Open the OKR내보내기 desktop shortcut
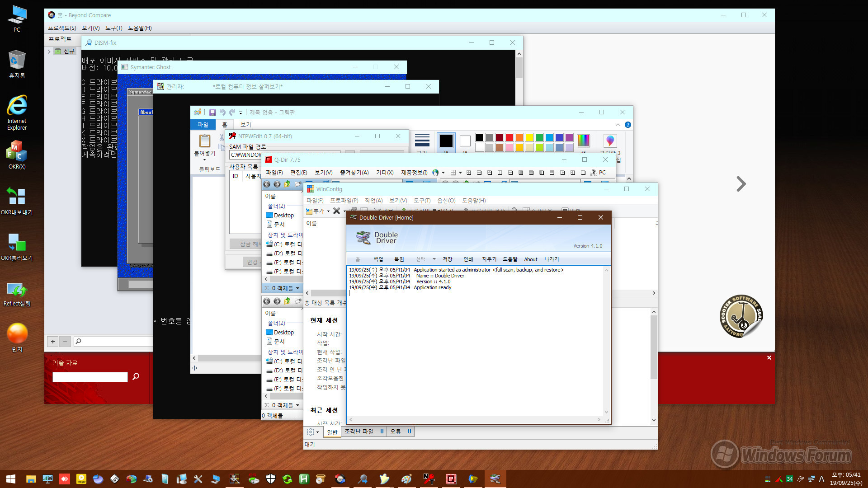868x488 pixels. click(17, 201)
